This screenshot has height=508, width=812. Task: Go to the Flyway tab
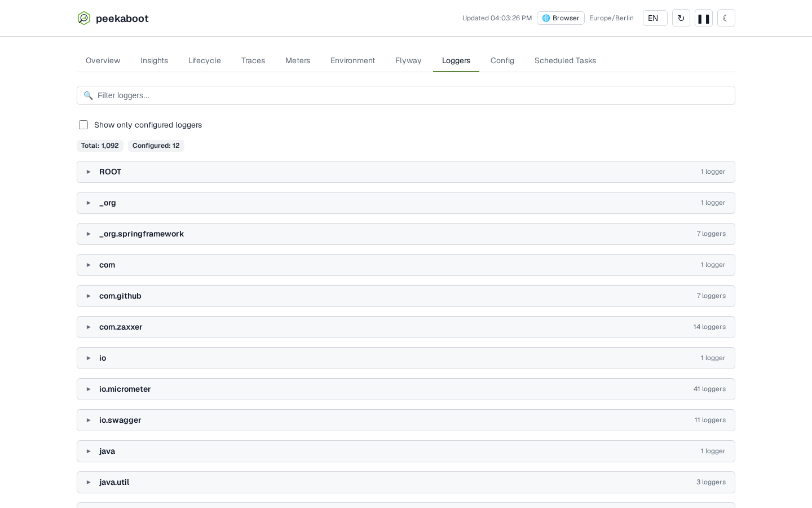(x=408, y=60)
